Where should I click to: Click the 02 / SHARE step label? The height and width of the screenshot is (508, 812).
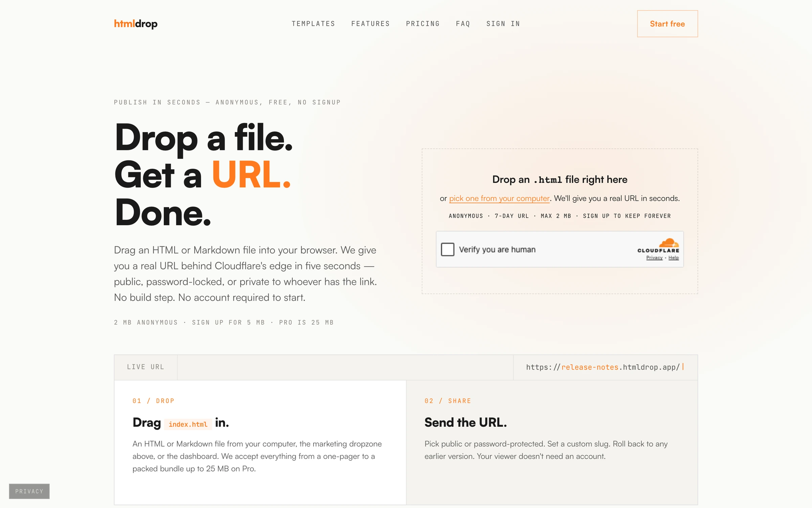tap(448, 401)
